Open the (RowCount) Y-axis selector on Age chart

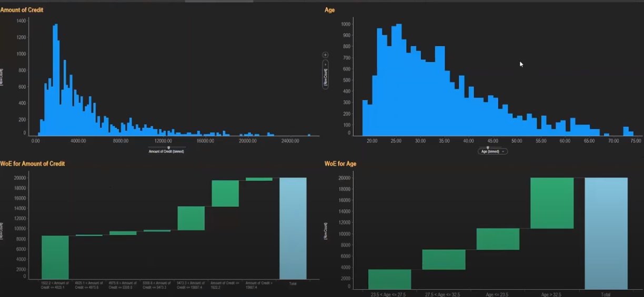(x=325, y=75)
